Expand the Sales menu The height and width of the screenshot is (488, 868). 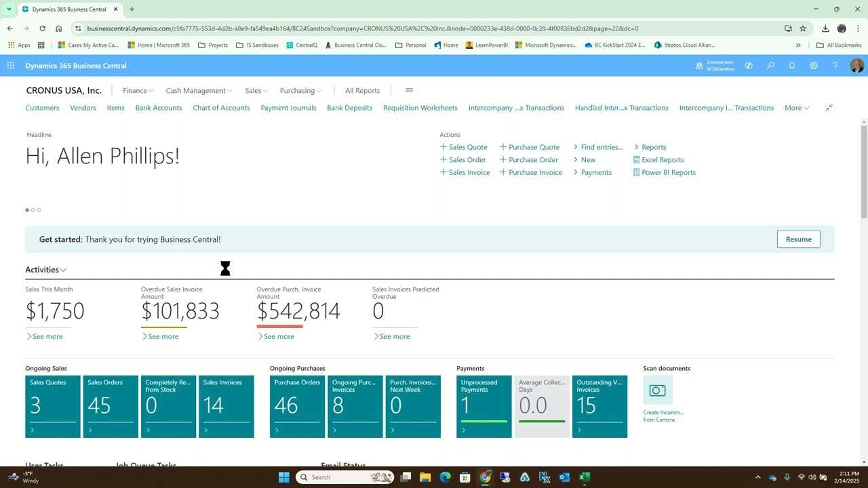coord(256,90)
